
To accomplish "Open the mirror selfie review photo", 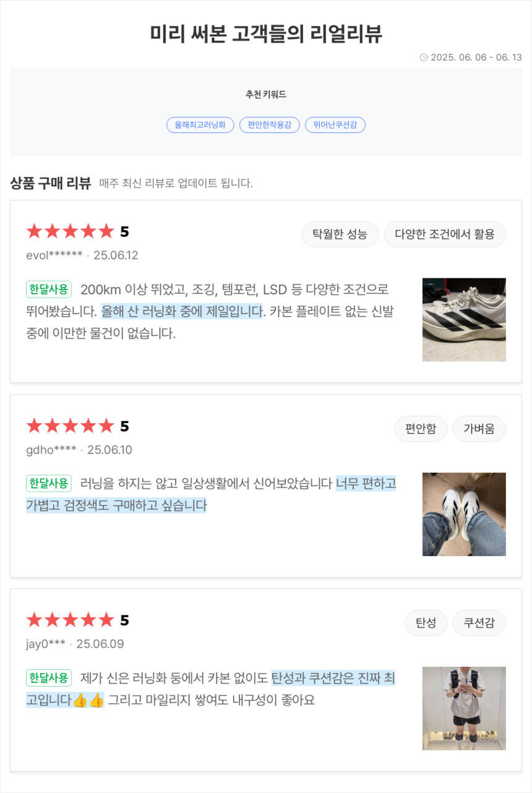I will click(464, 708).
